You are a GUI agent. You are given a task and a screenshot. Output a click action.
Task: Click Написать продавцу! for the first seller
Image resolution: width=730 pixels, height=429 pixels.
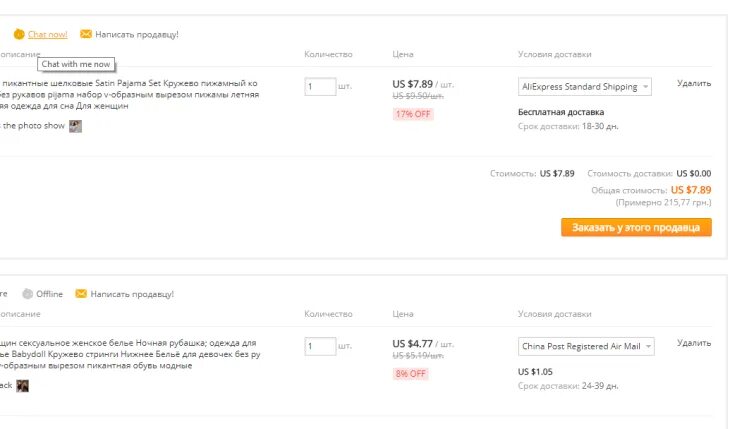point(137,34)
